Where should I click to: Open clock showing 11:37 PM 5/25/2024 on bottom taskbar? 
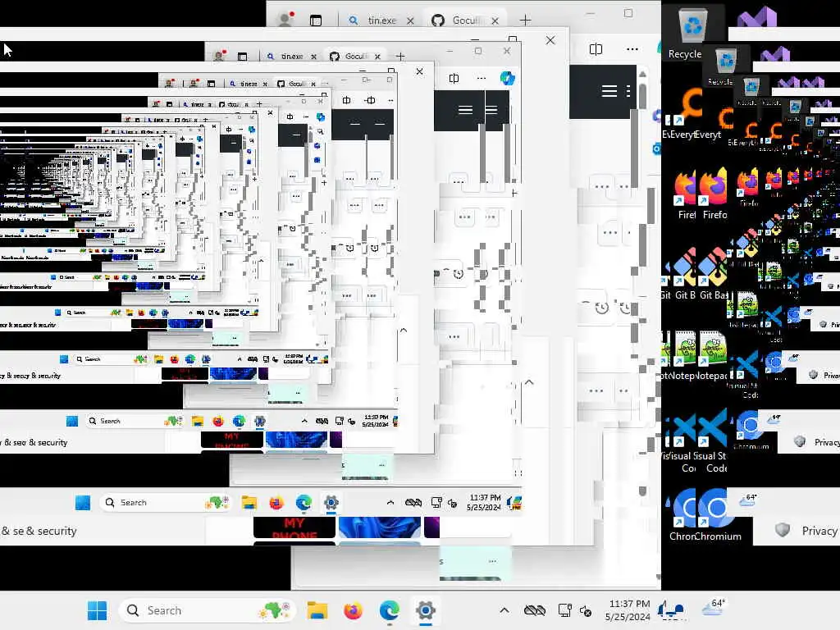pos(628,610)
